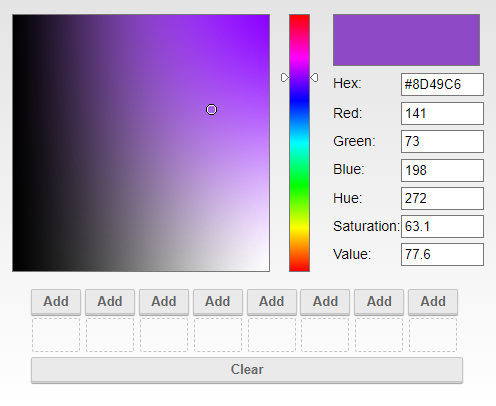Click the second Add button
This screenshot has width=496, height=406.
click(110, 302)
